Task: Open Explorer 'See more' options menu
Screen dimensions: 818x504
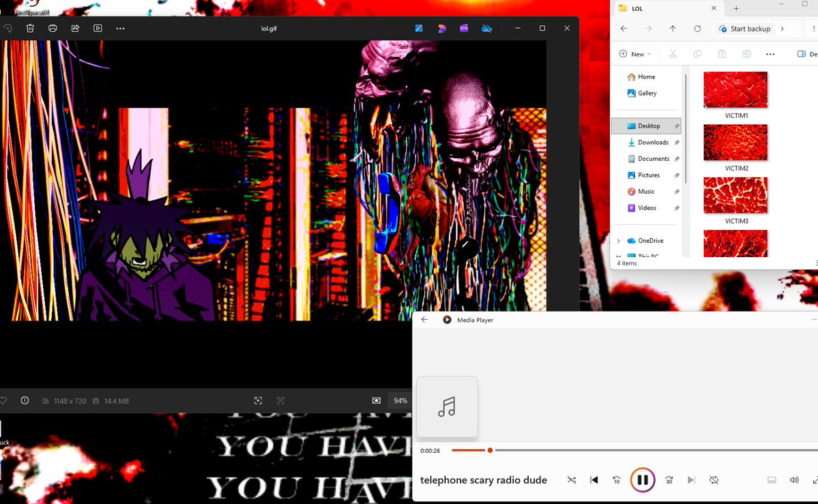Action: pyautogui.click(x=770, y=54)
